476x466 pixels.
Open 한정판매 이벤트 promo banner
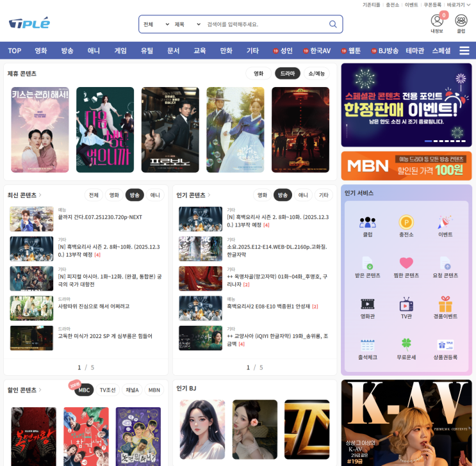click(406, 105)
